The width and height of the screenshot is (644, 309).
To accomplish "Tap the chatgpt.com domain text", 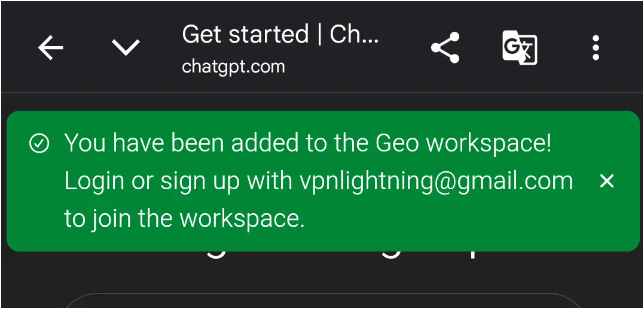I will (x=233, y=66).
